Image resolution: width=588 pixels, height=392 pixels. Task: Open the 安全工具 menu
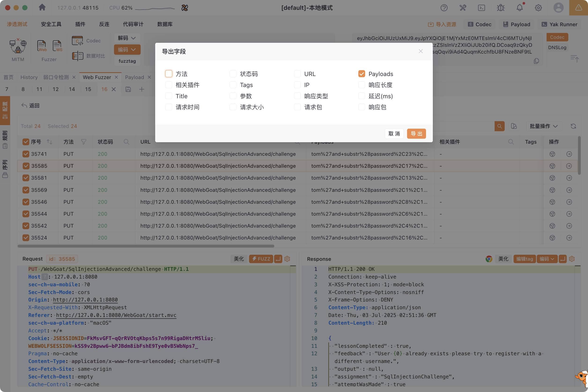(x=51, y=24)
